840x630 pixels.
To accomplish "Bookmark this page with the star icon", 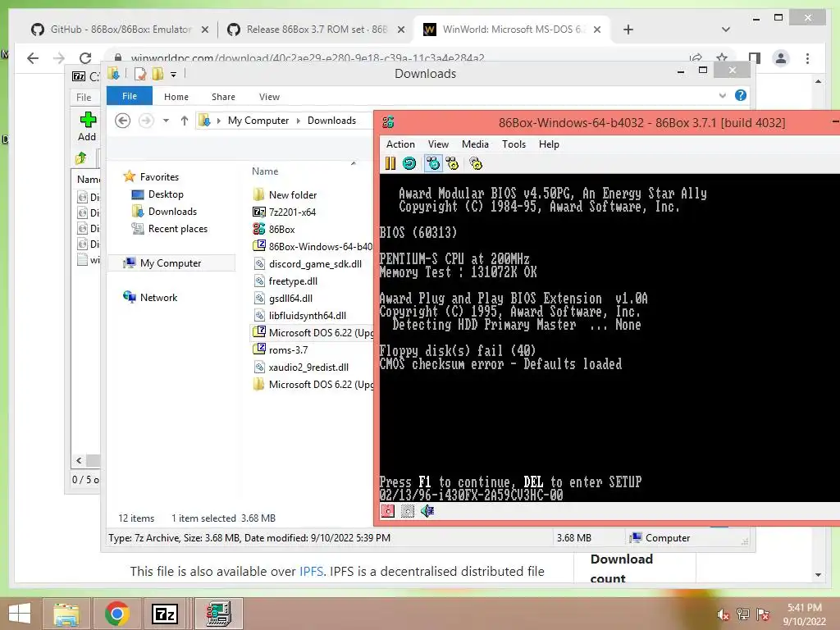I will [722, 58].
